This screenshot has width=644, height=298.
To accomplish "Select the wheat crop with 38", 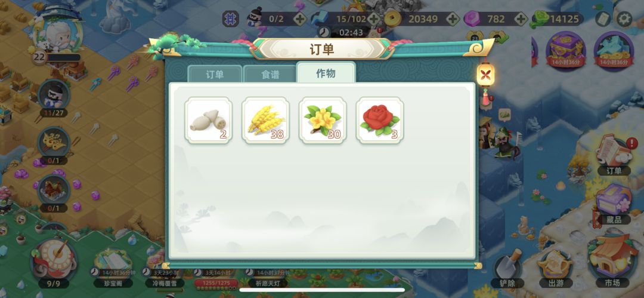I will click(266, 120).
